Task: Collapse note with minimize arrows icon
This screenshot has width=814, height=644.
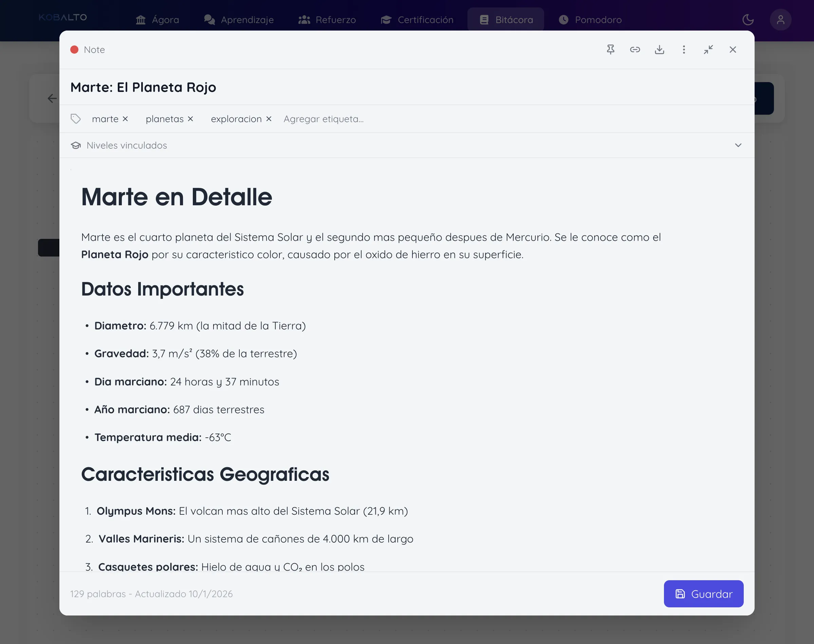Action: (708, 50)
